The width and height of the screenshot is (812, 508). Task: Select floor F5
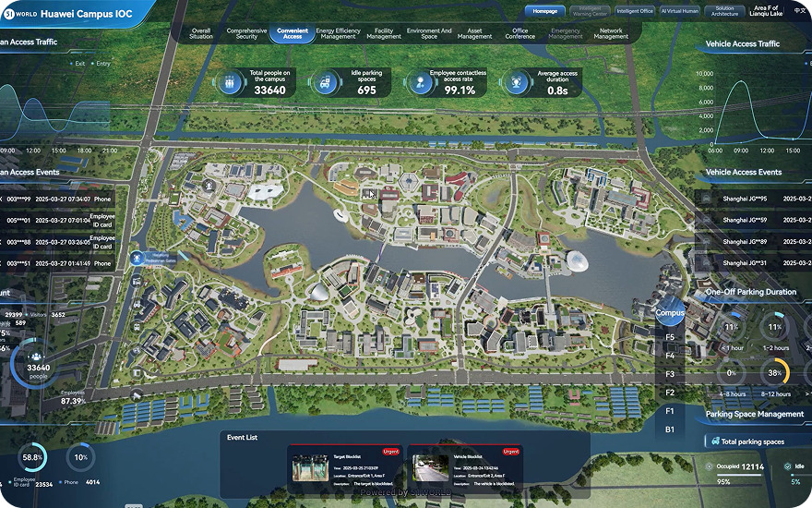670,337
